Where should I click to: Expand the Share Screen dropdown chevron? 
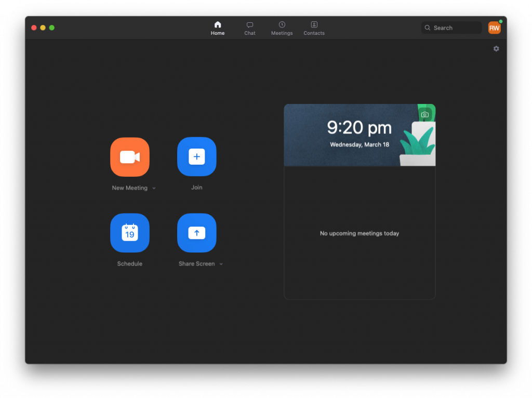point(221,264)
